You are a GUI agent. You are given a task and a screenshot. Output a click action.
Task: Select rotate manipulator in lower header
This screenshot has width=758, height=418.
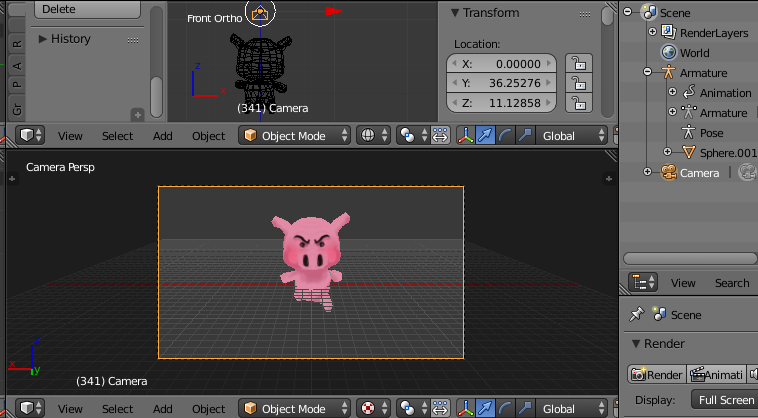point(505,409)
